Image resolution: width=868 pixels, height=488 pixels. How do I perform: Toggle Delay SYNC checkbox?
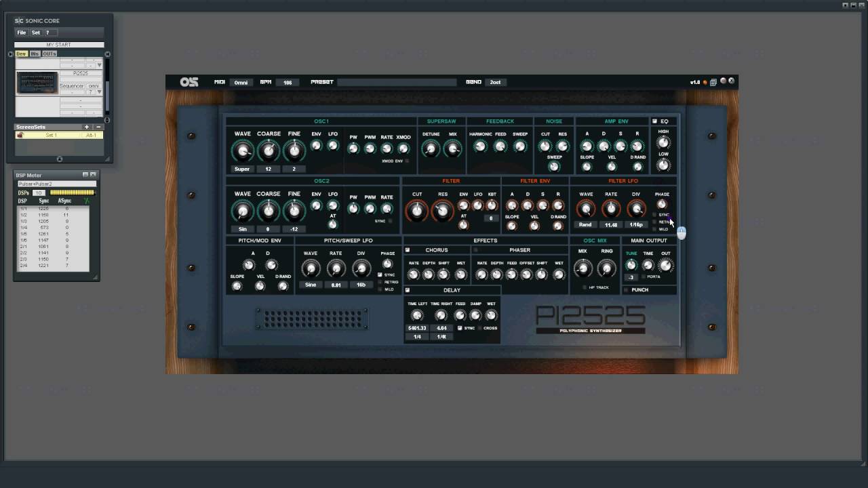[x=460, y=328]
